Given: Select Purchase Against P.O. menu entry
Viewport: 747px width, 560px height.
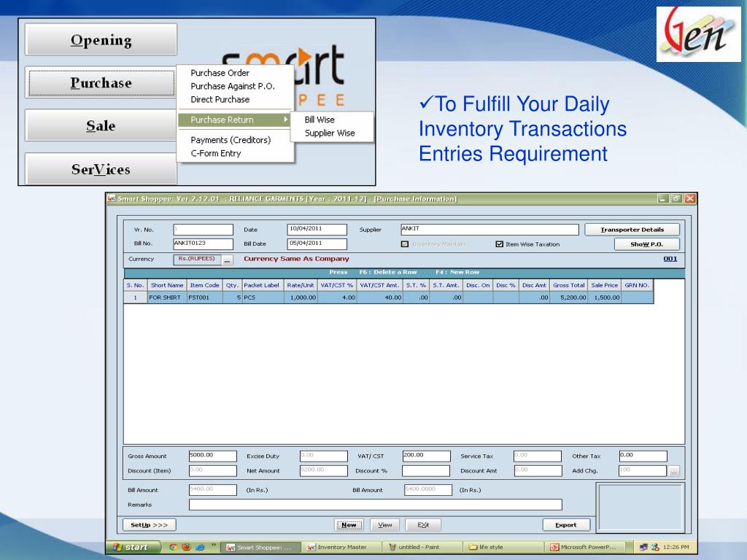Looking at the screenshot, I should coord(233,86).
